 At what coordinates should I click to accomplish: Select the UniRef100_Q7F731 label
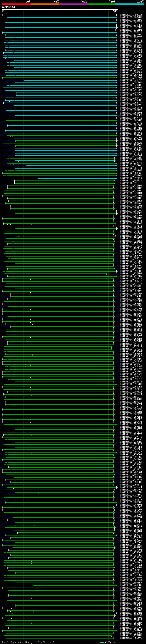131,123
